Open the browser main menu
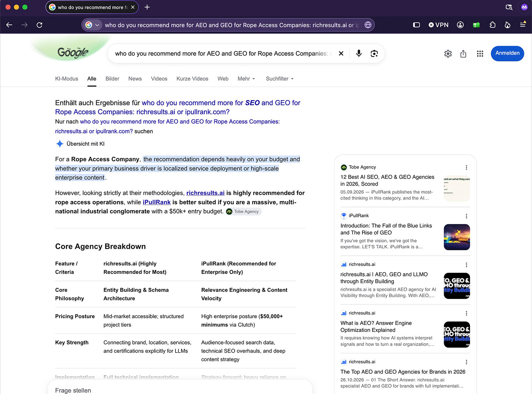This screenshot has width=532, height=394. pyautogui.click(x=523, y=24)
